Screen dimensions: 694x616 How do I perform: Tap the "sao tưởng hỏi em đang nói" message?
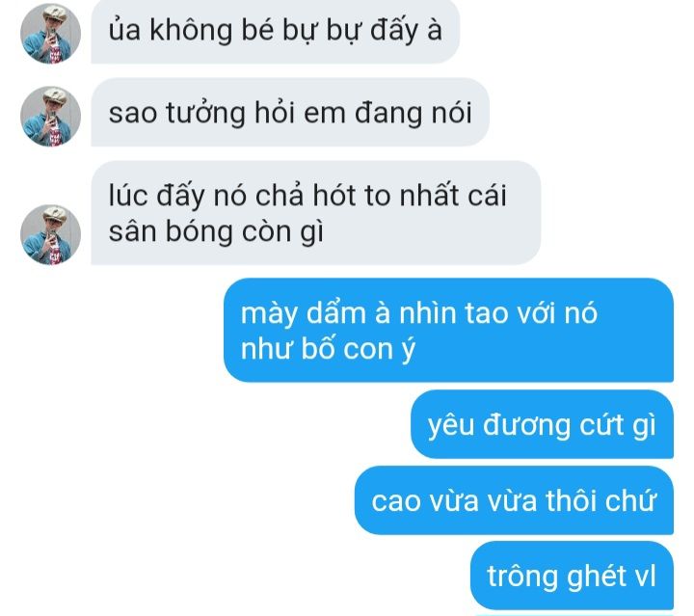coord(290,113)
